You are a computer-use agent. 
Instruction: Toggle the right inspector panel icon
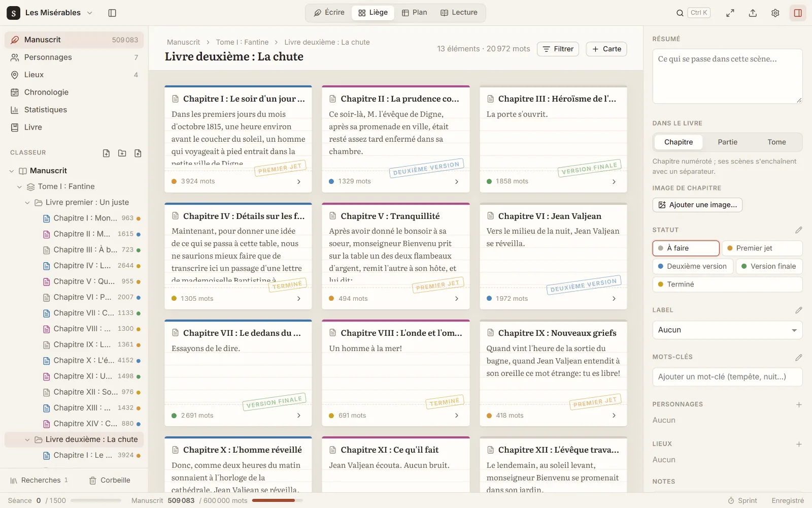pos(798,13)
